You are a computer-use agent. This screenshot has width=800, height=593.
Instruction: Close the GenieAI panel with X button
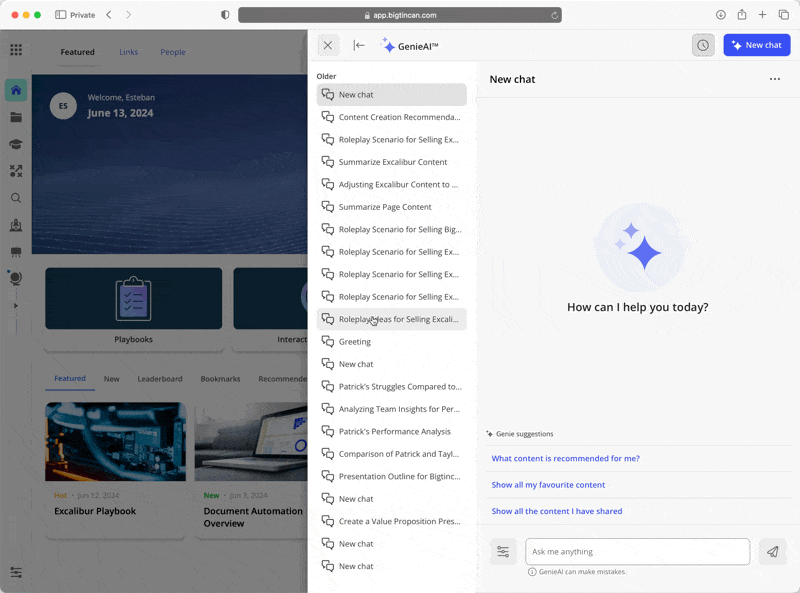pyautogui.click(x=328, y=45)
